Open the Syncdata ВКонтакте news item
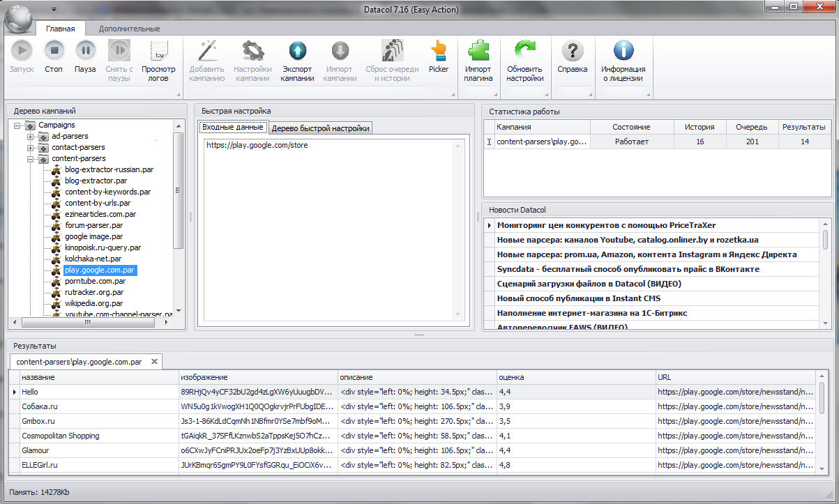The image size is (839, 504). coord(628,269)
